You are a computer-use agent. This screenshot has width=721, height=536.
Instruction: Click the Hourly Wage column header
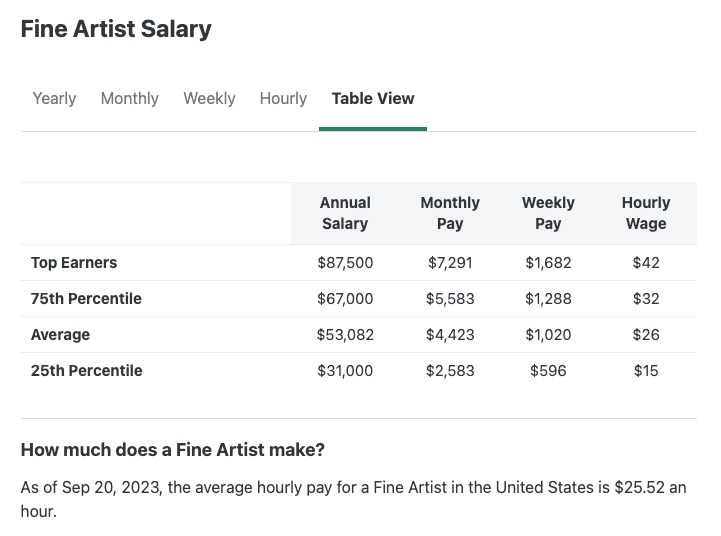646,213
